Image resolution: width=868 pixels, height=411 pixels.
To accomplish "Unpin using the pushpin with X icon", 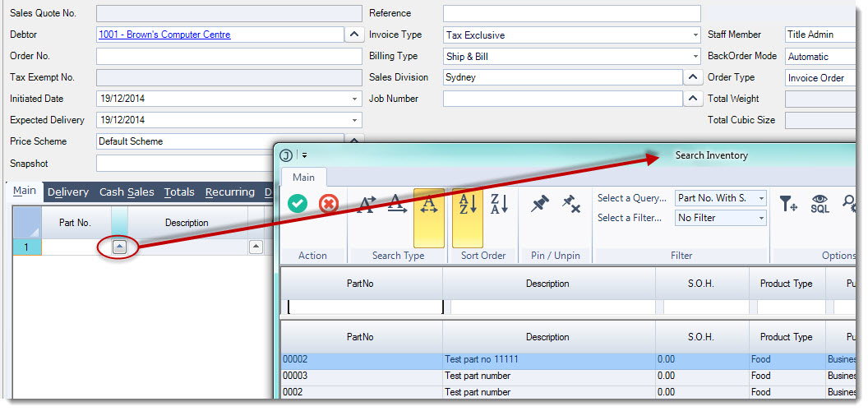I will 570,205.
